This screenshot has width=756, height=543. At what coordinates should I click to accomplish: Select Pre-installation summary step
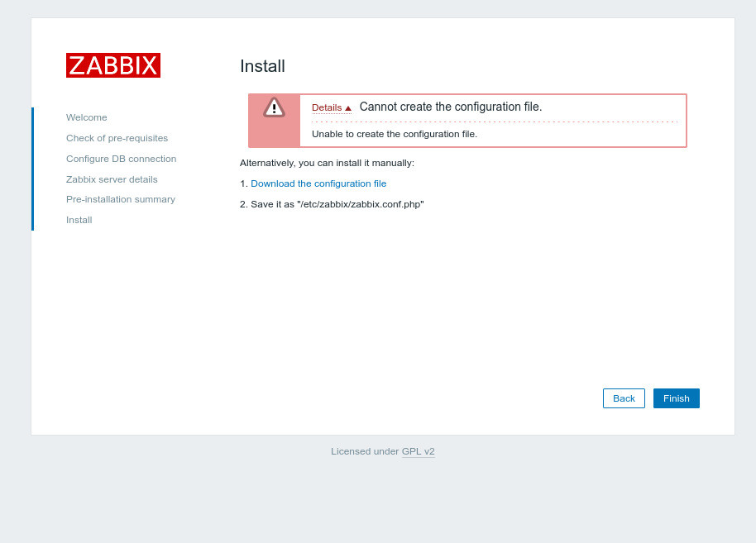pyautogui.click(x=121, y=199)
